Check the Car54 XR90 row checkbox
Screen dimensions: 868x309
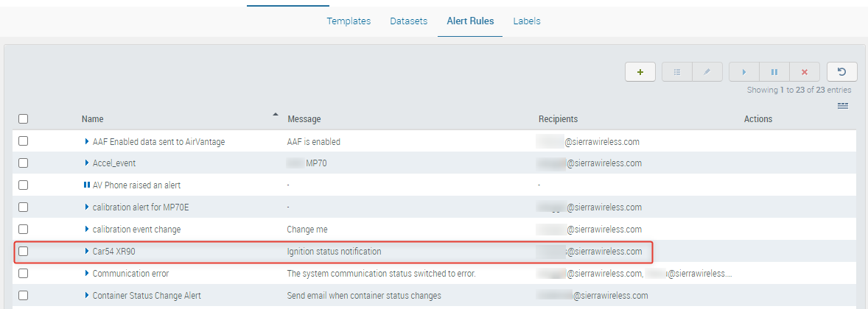(23, 252)
